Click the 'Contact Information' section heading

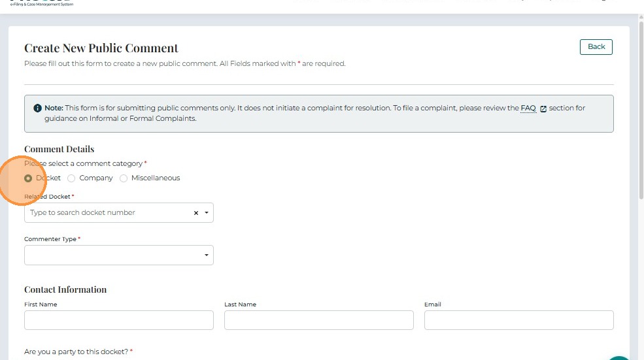65,289
